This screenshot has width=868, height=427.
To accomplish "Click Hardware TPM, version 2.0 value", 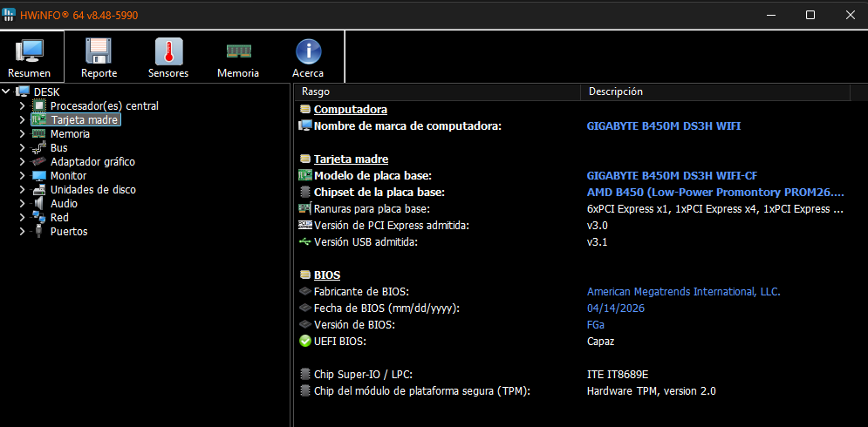I will pos(651,391).
